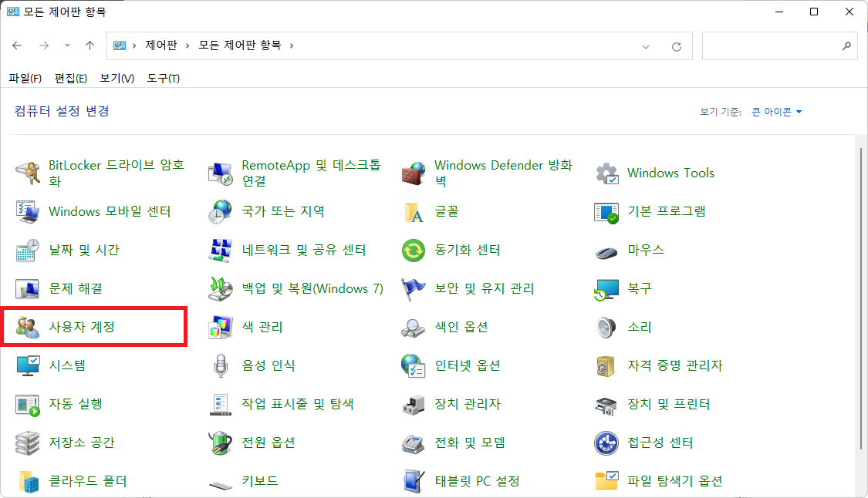868x498 pixels.
Task: Go back with the left arrow button
Action: [x=17, y=45]
